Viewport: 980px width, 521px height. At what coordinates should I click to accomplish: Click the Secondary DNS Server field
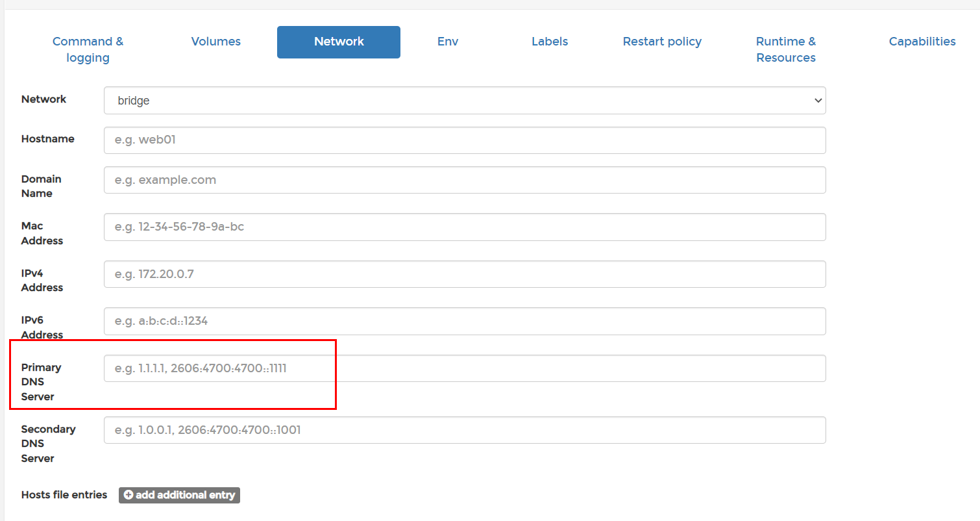pyautogui.click(x=464, y=430)
